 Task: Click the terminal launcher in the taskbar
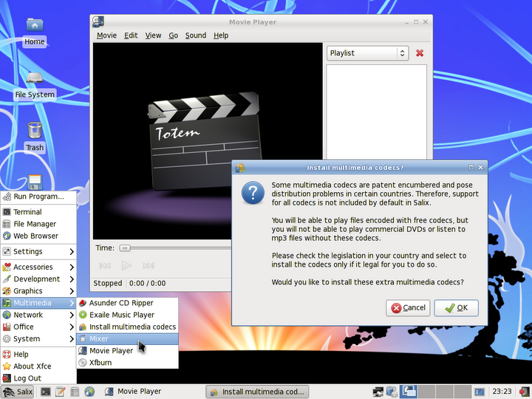tap(45, 392)
